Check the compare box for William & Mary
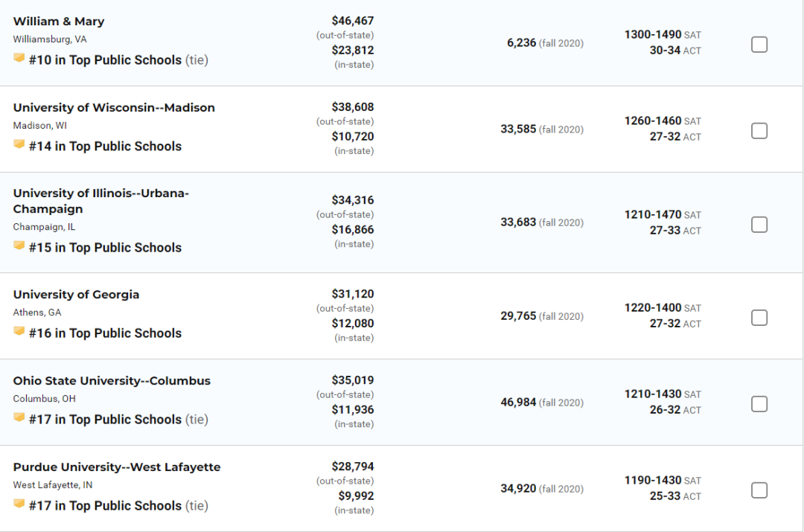Screen dimensions: 804x532 click(x=759, y=45)
